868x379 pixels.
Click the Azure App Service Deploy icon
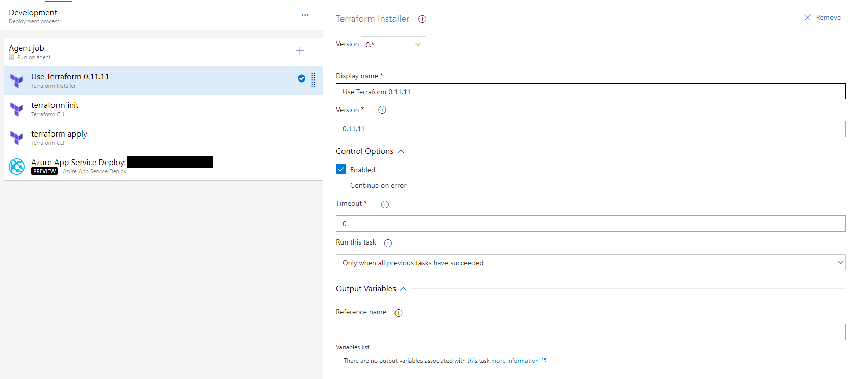[17, 167]
